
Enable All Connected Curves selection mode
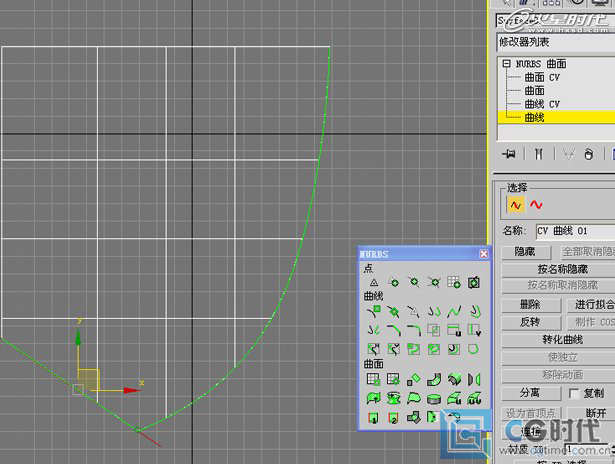(536, 205)
